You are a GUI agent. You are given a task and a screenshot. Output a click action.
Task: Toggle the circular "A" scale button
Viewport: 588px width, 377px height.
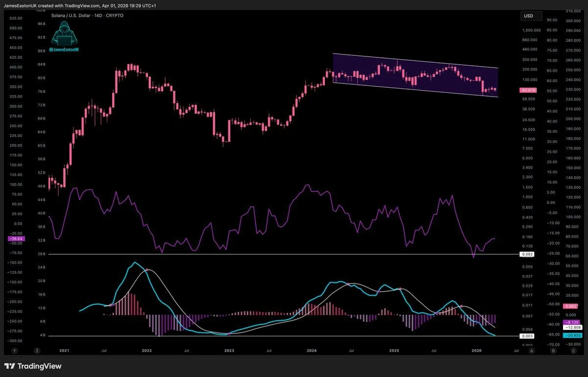tap(532, 351)
